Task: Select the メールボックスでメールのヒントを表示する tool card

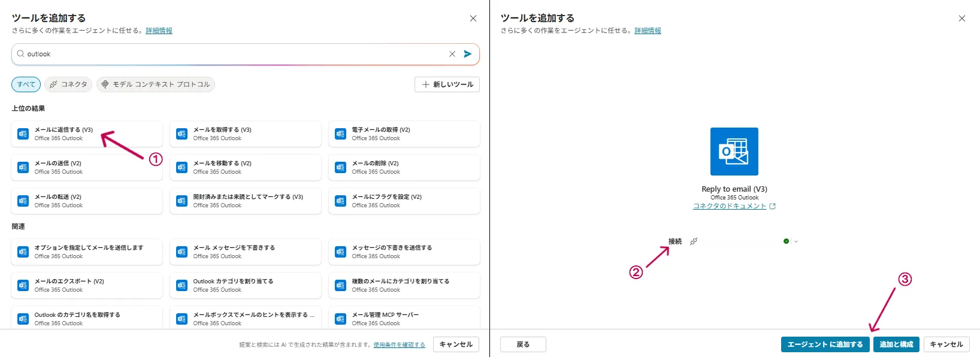Action: tap(246, 317)
